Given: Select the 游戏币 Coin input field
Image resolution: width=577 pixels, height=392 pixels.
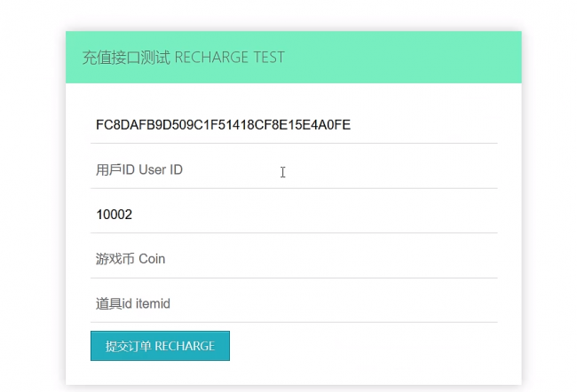Looking at the screenshot, I should pyautogui.click(x=294, y=259).
